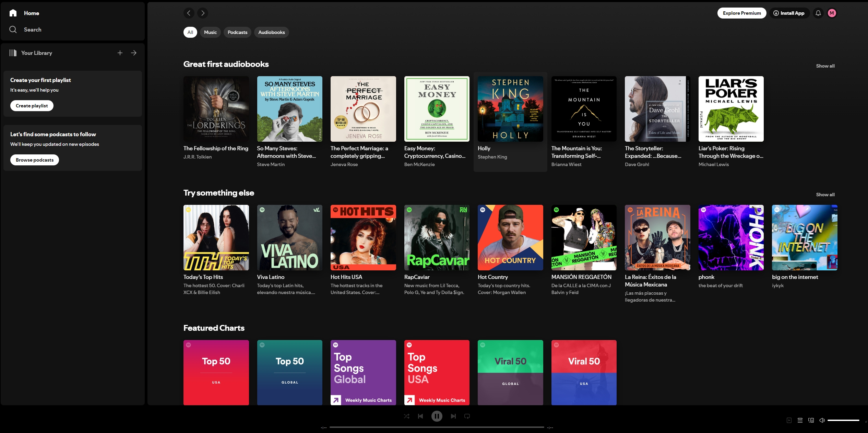Screen dimensions: 868x433
Task: Open So Many Steves audiobook cover
Action: (290, 109)
